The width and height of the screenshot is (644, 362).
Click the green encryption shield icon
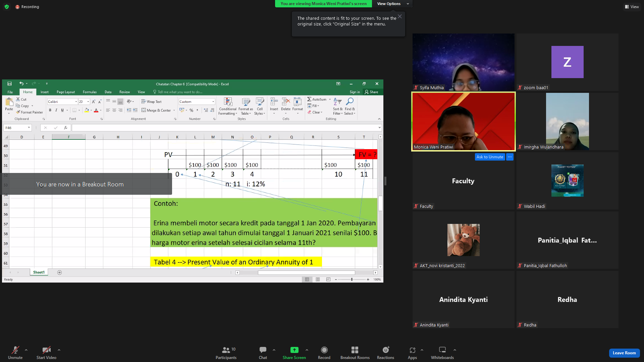(7, 7)
